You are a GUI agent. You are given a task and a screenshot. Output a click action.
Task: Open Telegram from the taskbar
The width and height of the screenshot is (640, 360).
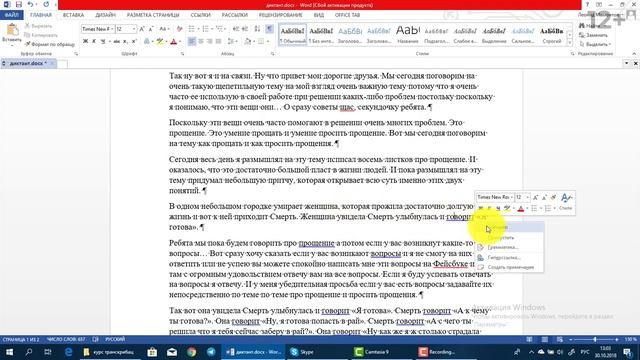(211, 351)
